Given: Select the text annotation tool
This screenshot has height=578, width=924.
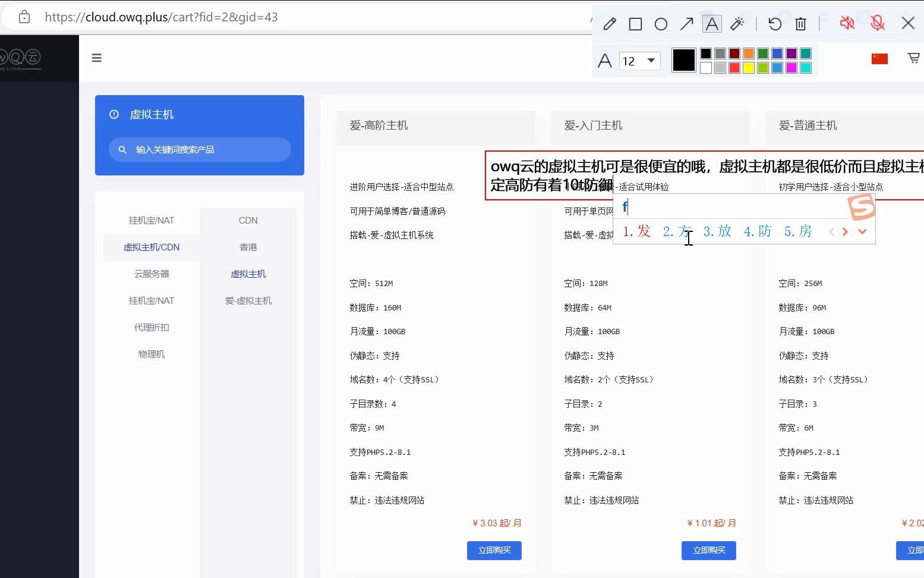Looking at the screenshot, I should coord(712,24).
